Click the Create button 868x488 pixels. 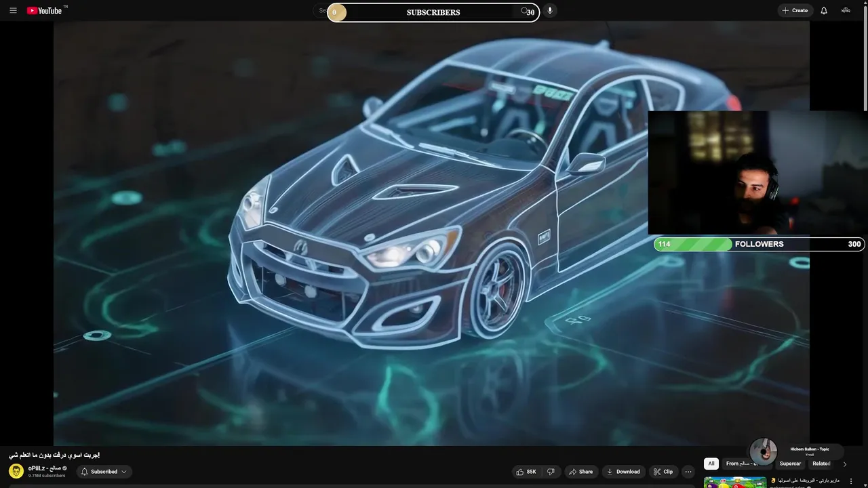795,10
